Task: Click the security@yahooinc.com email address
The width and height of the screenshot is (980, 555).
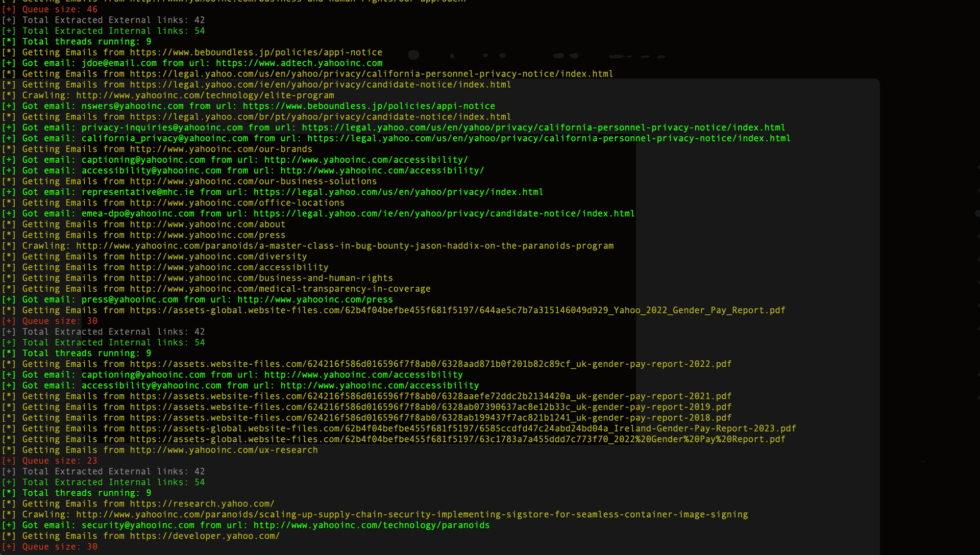Action: pos(138,525)
